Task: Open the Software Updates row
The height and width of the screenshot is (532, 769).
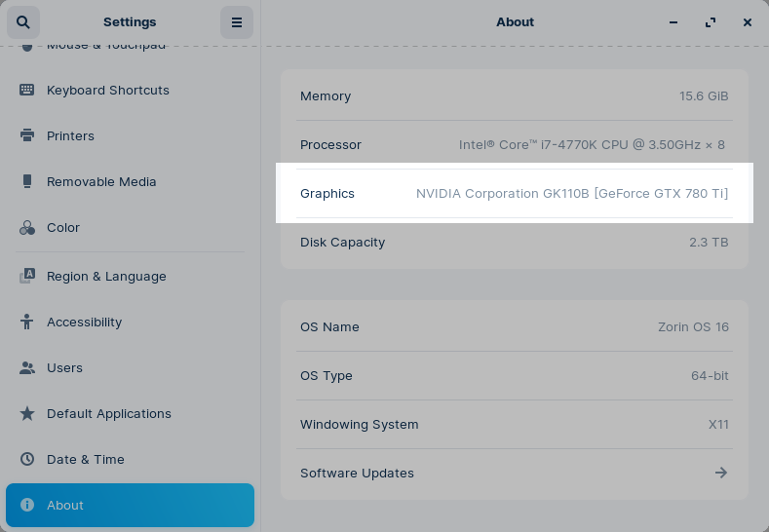Action: pyautogui.click(x=514, y=473)
